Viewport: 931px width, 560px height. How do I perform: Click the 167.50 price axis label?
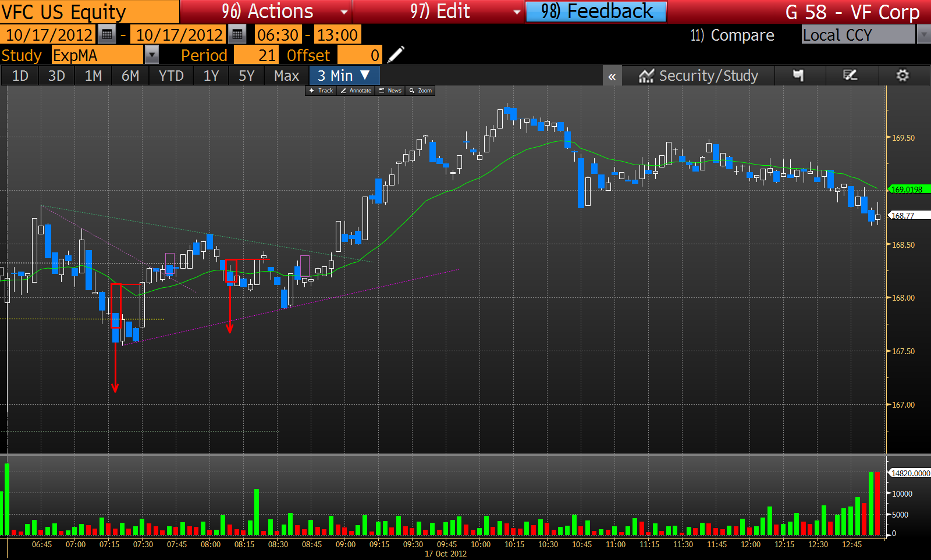pyautogui.click(x=903, y=351)
